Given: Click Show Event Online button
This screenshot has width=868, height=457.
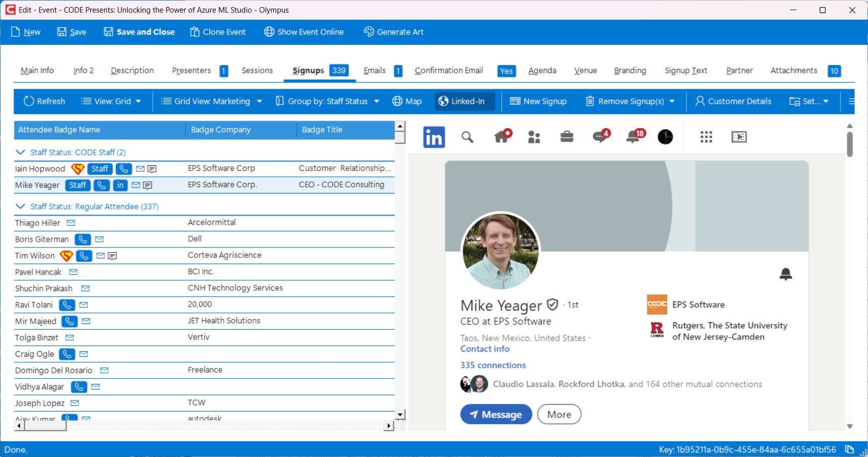Looking at the screenshot, I should point(304,32).
